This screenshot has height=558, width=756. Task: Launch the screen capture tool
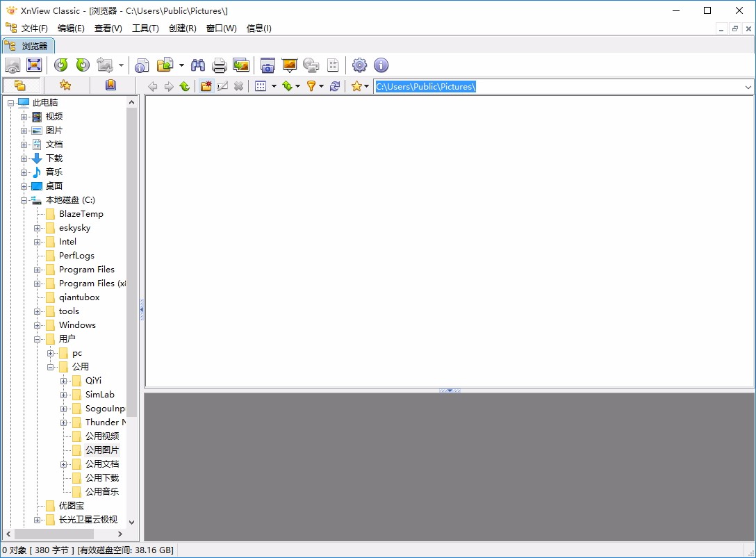coord(267,65)
